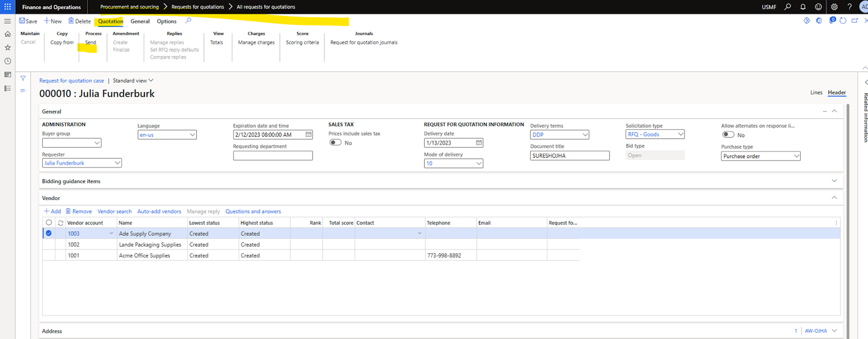Open Scoring criteria
The width and height of the screenshot is (868, 339).
302,42
